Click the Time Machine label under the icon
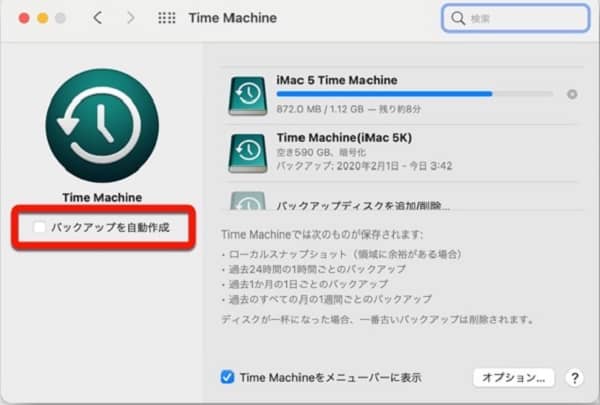The image size is (600, 405). tap(102, 197)
